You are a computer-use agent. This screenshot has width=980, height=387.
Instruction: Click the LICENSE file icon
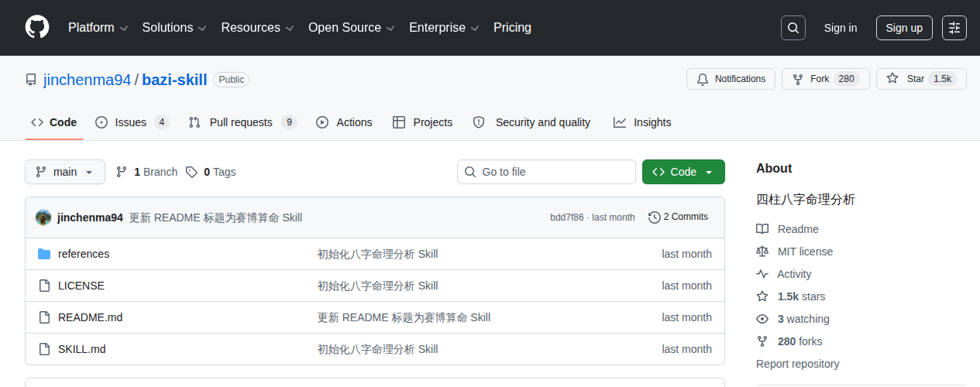[x=44, y=286]
